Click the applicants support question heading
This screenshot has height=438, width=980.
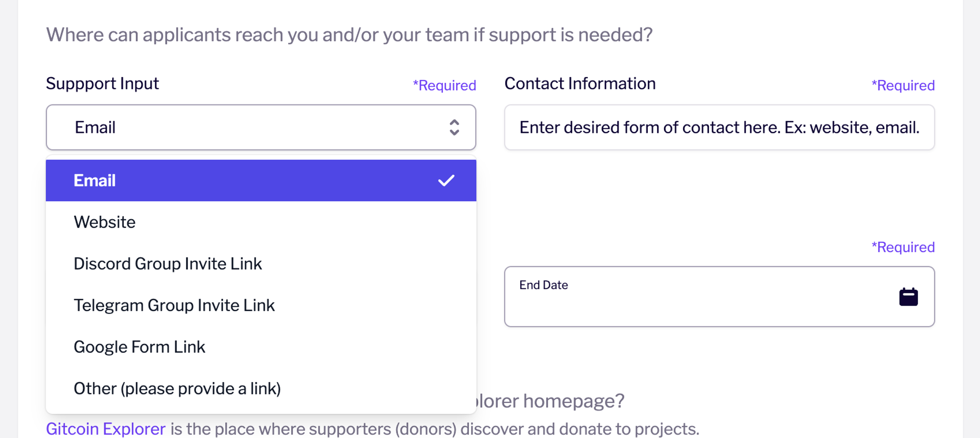(x=349, y=35)
